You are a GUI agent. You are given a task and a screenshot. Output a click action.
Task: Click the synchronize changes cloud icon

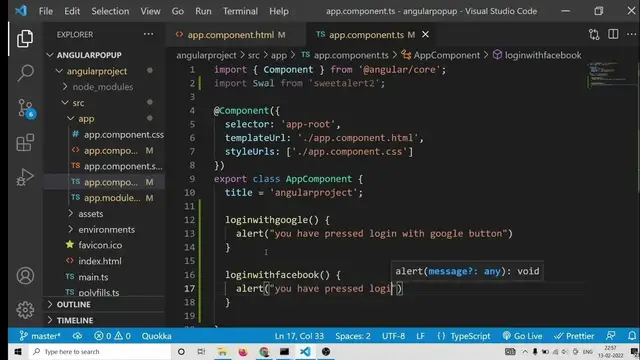(77, 336)
